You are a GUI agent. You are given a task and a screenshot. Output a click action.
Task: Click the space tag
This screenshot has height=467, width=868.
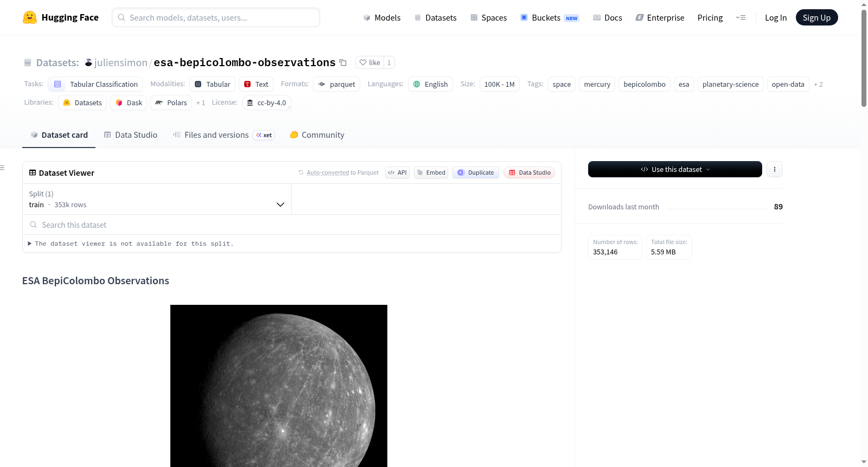tap(561, 84)
